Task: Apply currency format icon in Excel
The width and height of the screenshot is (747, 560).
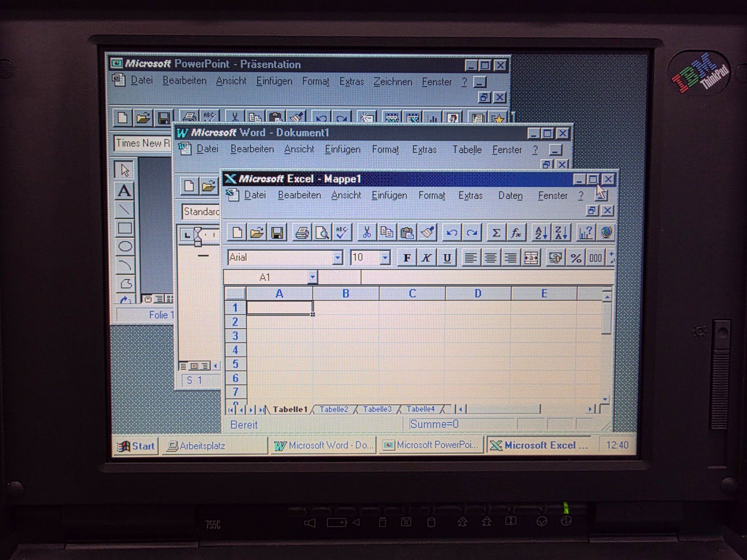Action: tap(556, 258)
